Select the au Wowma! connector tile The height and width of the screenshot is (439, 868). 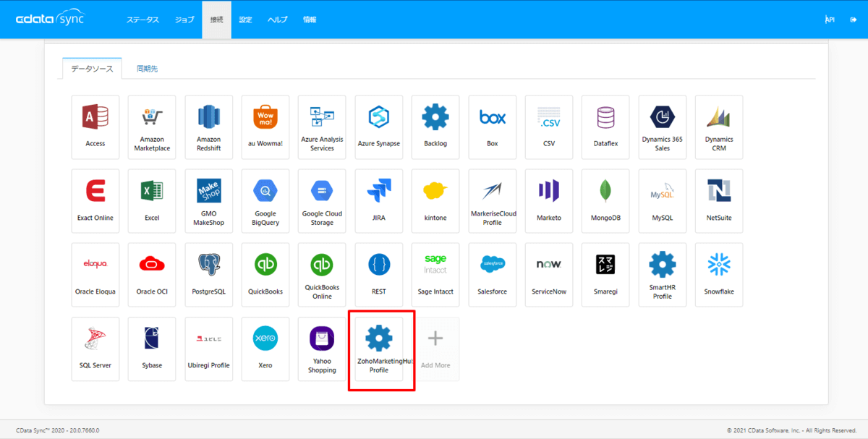[x=265, y=127]
